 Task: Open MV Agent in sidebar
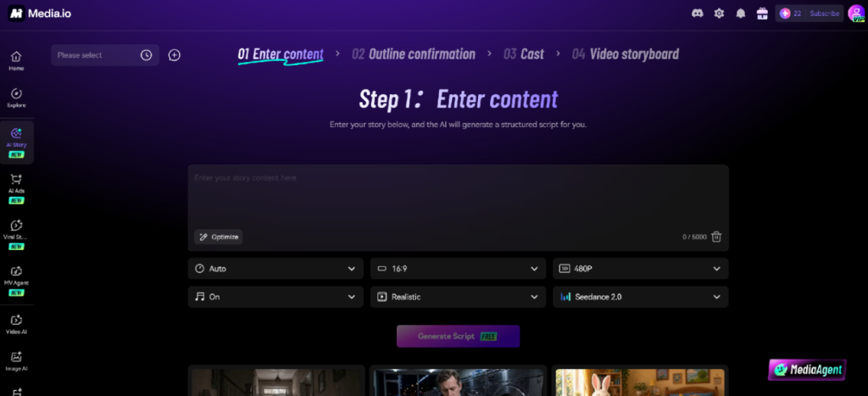pyautogui.click(x=17, y=280)
